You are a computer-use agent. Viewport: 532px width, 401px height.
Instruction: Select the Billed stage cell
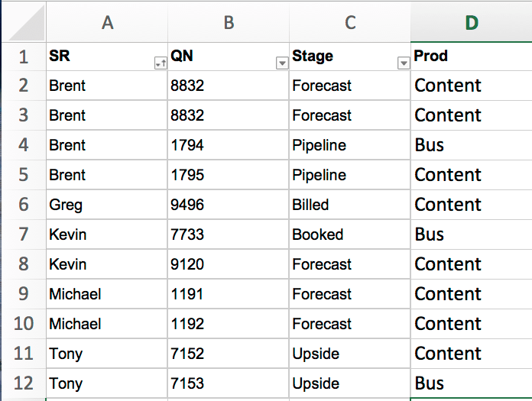tap(350, 205)
